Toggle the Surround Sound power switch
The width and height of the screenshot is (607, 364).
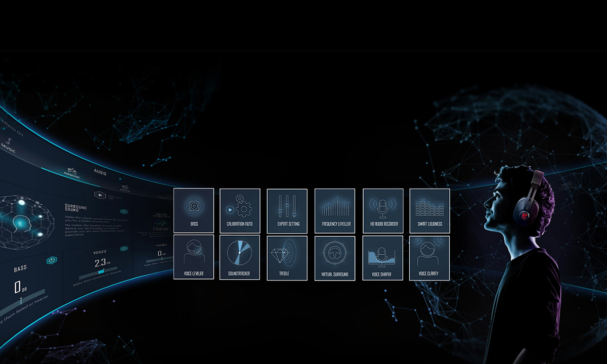[123, 211]
